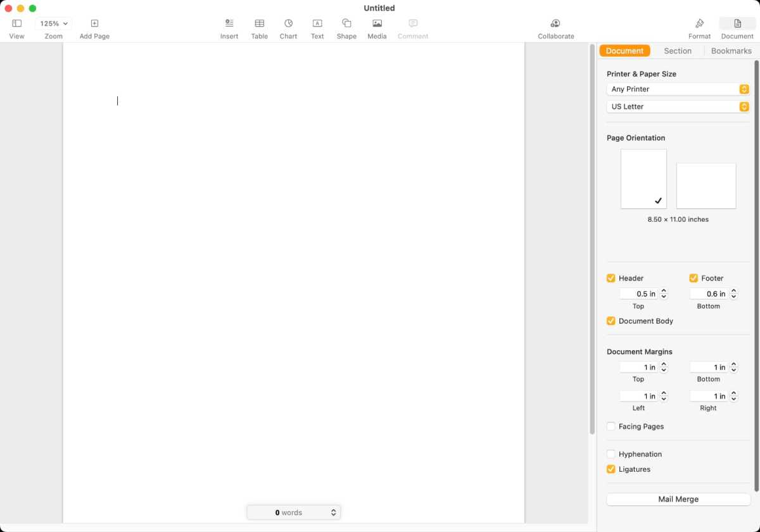The image size is (760, 532).
Task: Enable Hyphenation
Action: (611, 454)
